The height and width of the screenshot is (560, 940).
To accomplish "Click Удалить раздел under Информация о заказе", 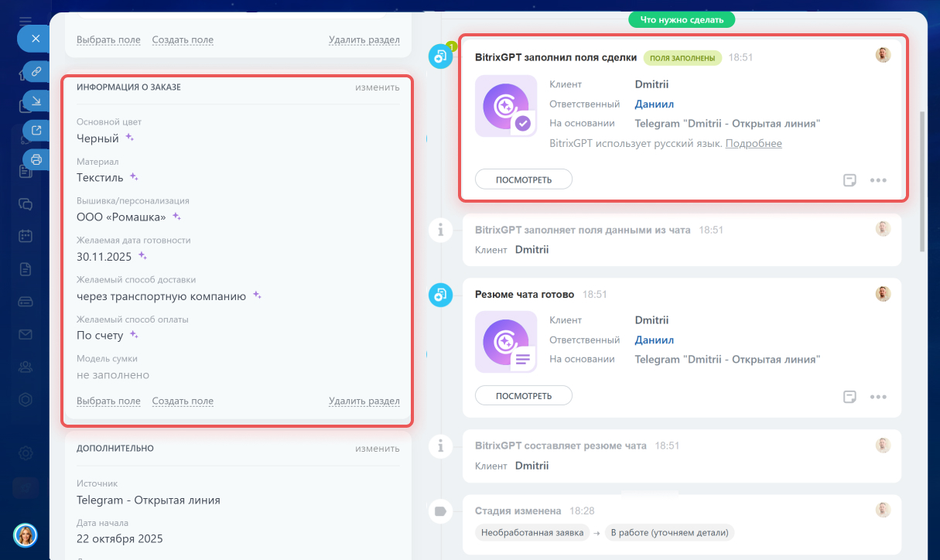I will click(x=364, y=401).
